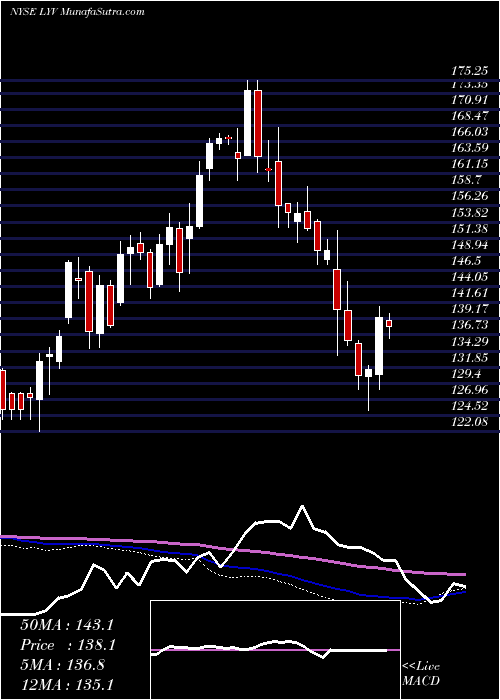
Task: Click the 126.96 price axis label
Action: click(469, 390)
